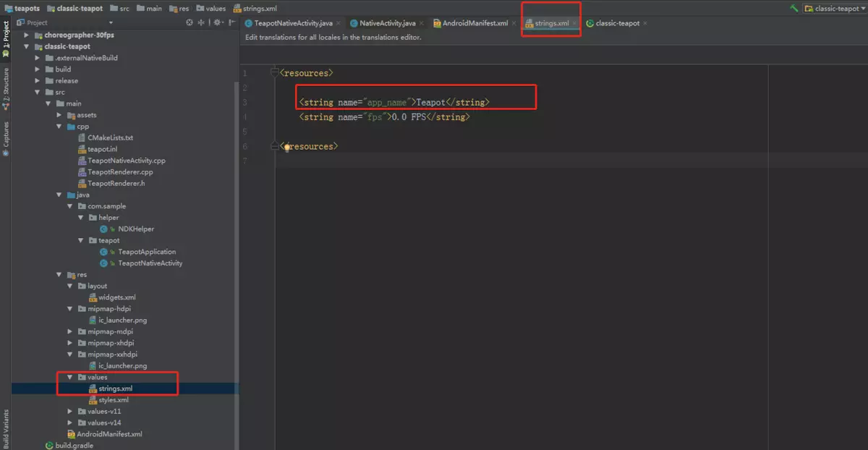Expand the assets folder

pyautogui.click(x=59, y=115)
